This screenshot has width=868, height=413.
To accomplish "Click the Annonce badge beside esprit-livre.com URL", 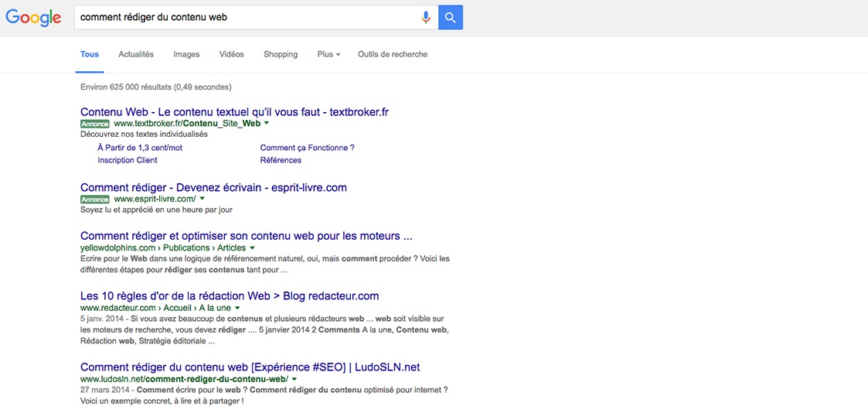I will point(94,199).
